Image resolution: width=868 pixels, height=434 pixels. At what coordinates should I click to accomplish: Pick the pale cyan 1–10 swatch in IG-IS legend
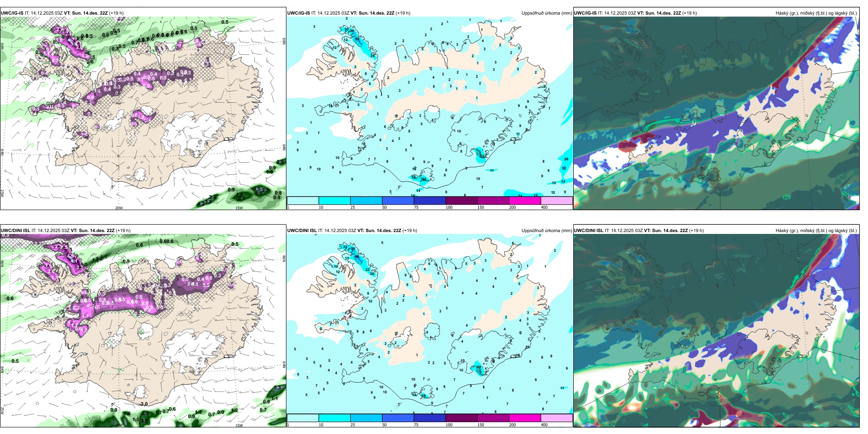coord(303,201)
